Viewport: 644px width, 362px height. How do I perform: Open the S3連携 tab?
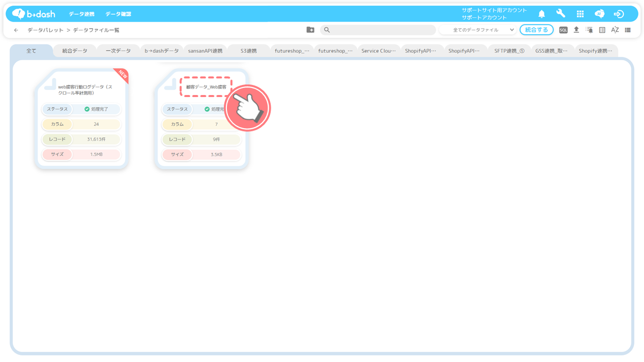click(x=249, y=51)
